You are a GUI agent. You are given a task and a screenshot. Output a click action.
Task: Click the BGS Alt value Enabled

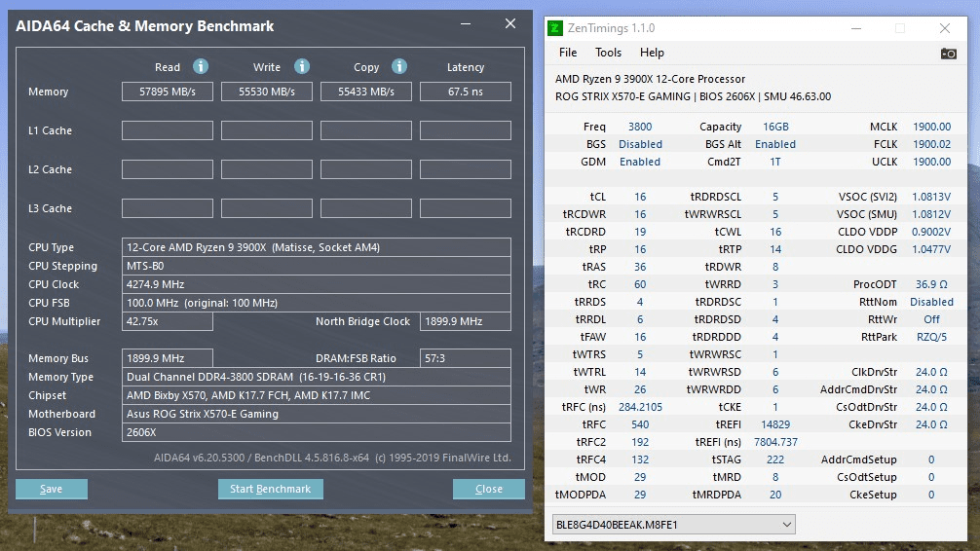point(775,144)
